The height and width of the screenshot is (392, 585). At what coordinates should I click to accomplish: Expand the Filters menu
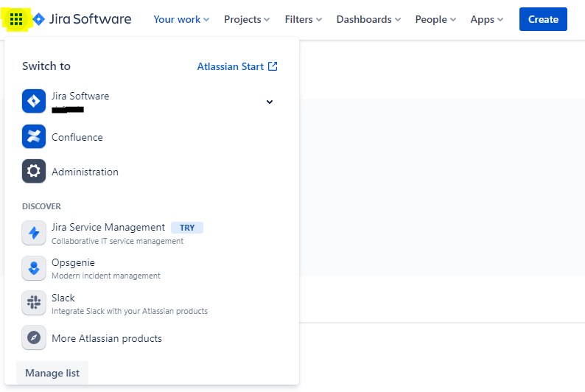(303, 19)
